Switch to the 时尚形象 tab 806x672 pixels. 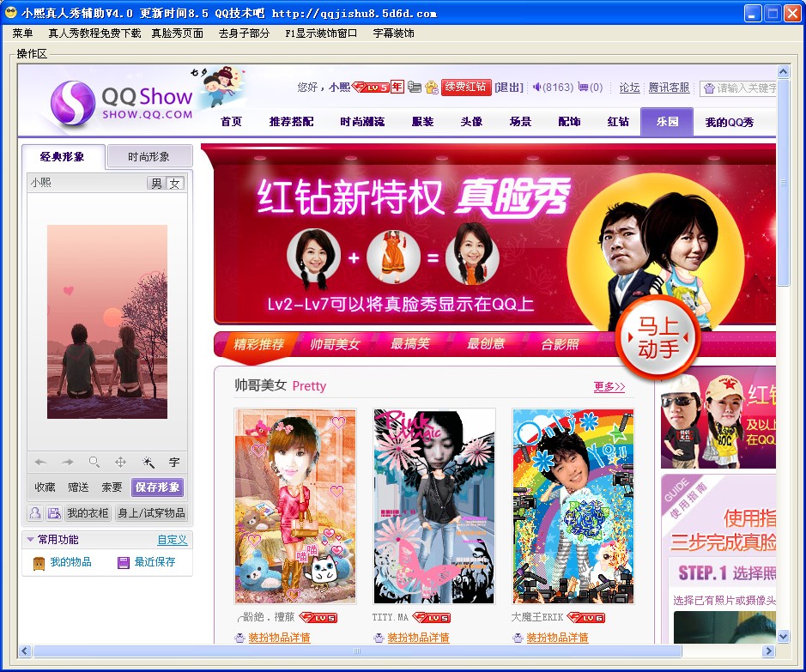tap(148, 157)
